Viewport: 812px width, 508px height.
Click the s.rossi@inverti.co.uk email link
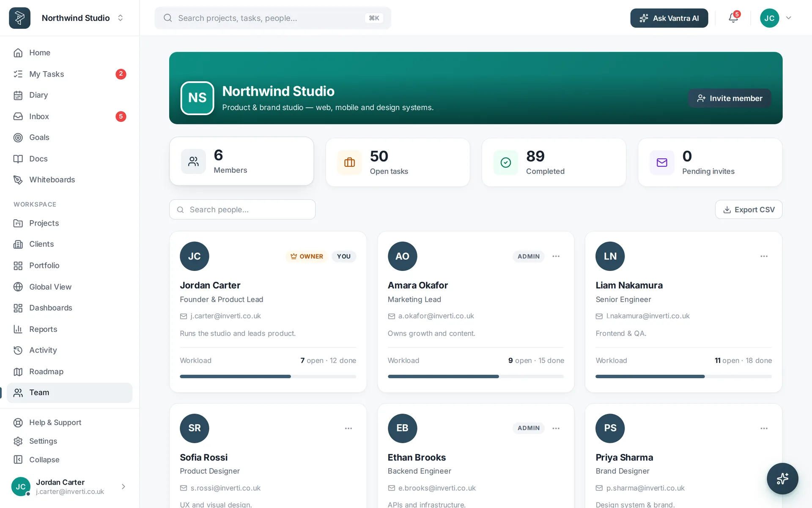pyautogui.click(x=225, y=488)
